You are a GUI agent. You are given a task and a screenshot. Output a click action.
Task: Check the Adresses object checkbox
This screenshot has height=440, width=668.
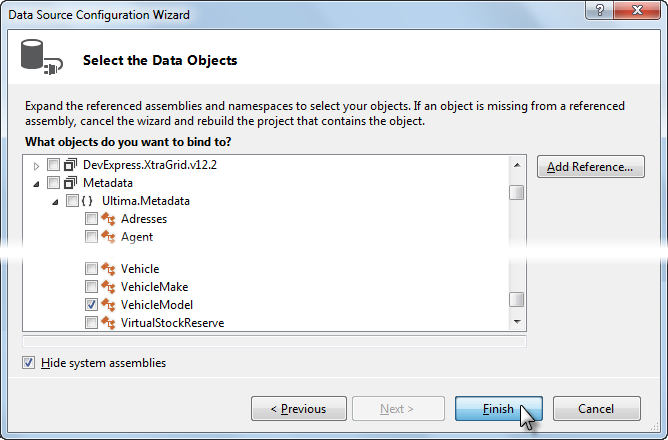(x=91, y=219)
